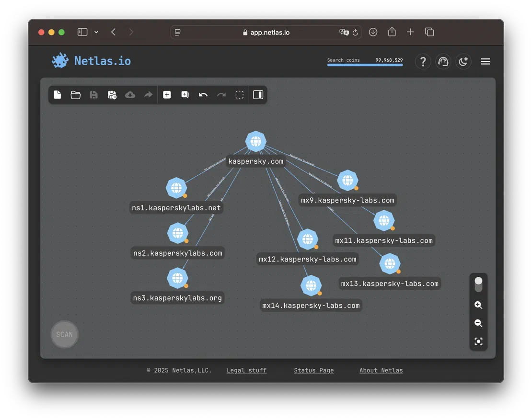This screenshot has width=532, height=420.
Task: Select the ns1.kasperskylabs.net node
Action: click(176, 187)
